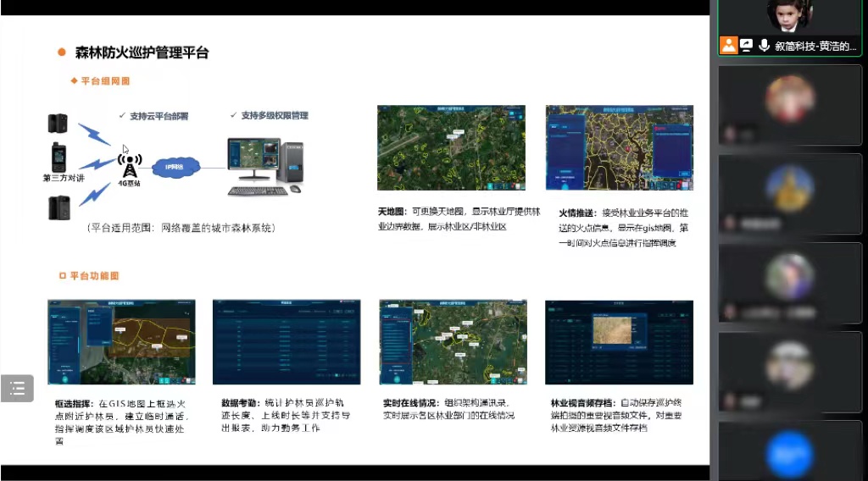
Task: Click the orange host icon on presenter tile
Action: click(728, 46)
